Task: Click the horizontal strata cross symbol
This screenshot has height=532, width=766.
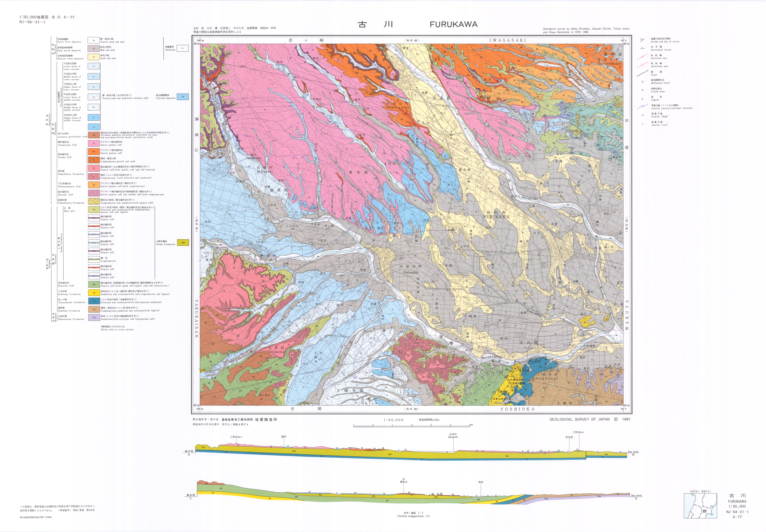Action: (x=642, y=48)
